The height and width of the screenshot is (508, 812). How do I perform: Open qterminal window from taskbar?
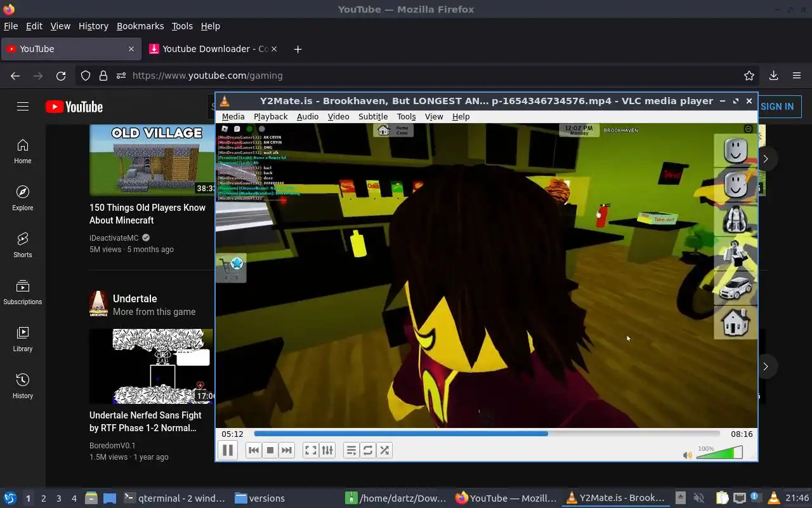[174, 498]
